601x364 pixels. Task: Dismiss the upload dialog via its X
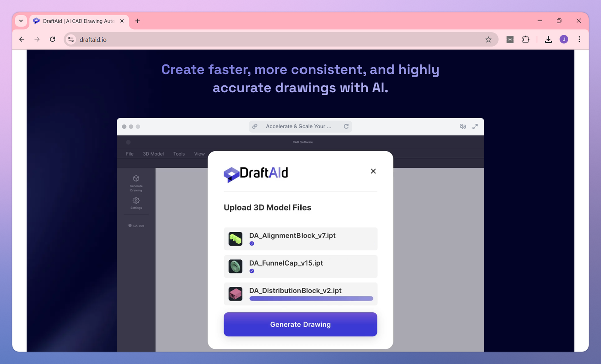(373, 171)
